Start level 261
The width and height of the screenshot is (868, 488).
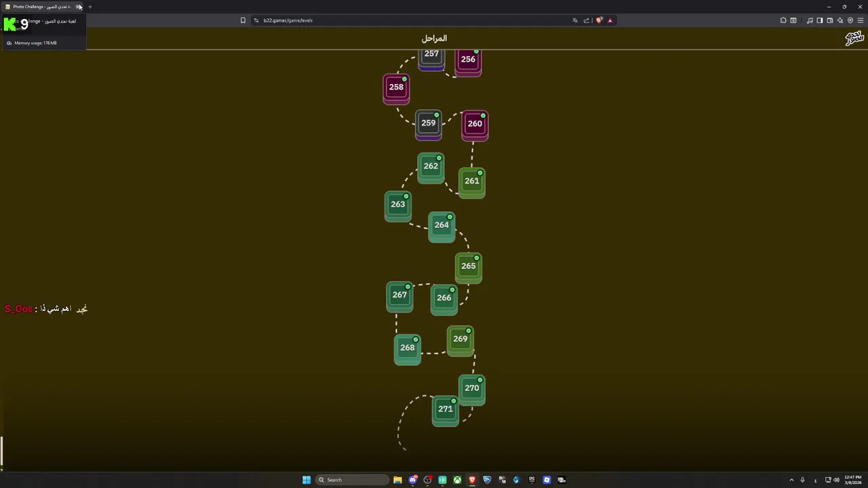(472, 182)
